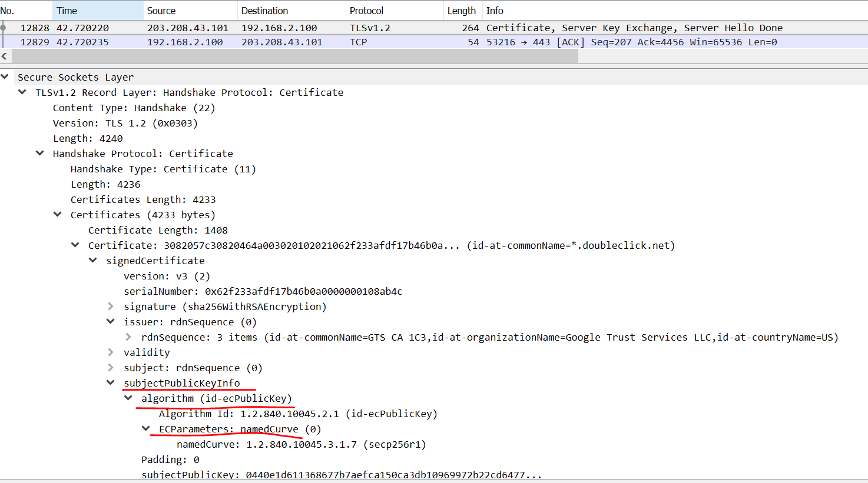
Task: Collapse the algorithm (id-ecPublicKey) node
Action: (128, 398)
